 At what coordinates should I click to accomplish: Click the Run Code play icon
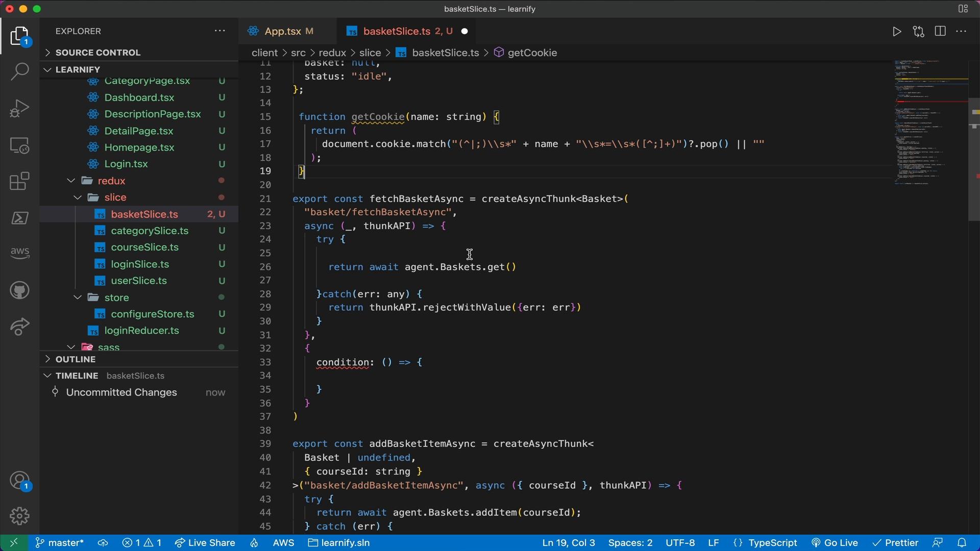click(897, 32)
